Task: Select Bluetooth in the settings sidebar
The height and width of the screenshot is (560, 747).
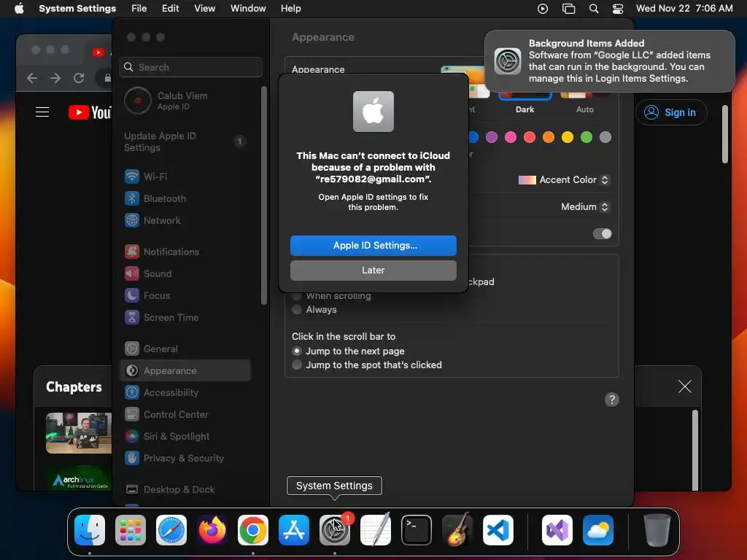Action: coord(186,198)
